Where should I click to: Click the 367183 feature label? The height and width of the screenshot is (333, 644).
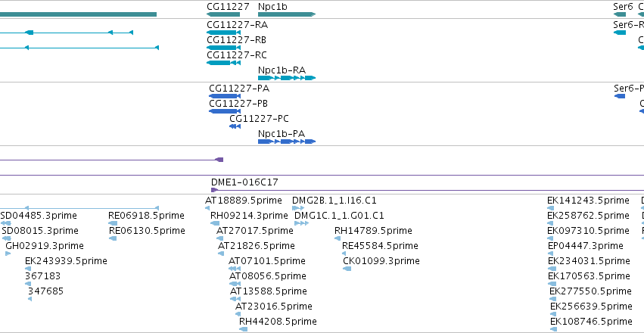coord(42,276)
